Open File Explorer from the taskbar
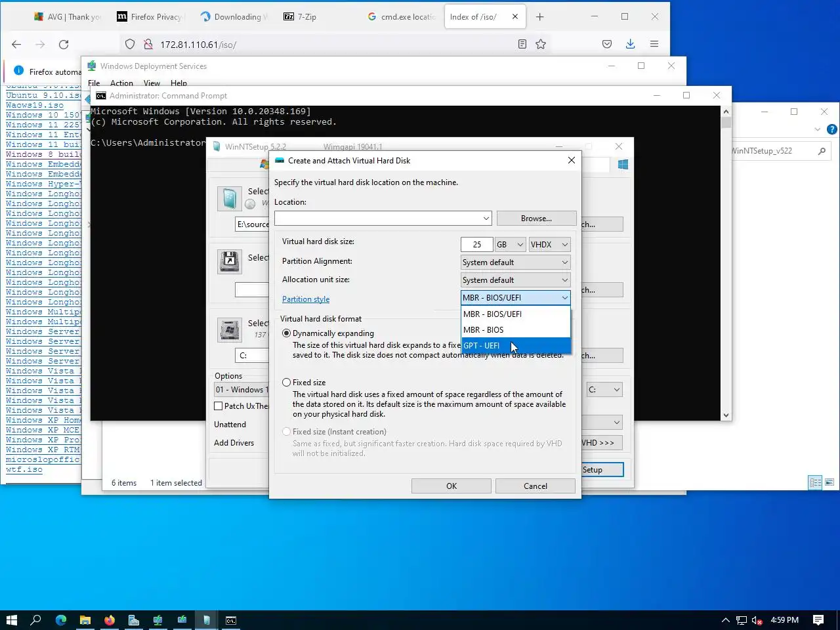Screen dimensions: 840x630 click(85, 620)
